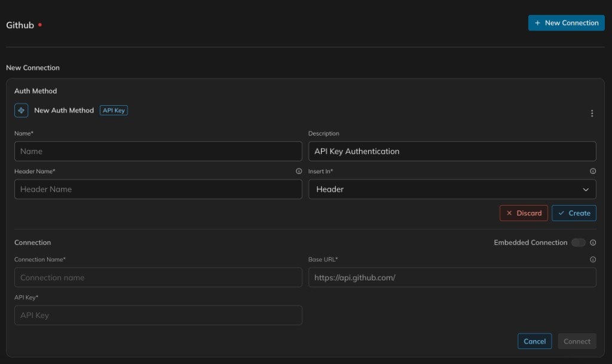Expand the Header selection chevron
The width and height of the screenshot is (612, 364).
pos(585,189)
